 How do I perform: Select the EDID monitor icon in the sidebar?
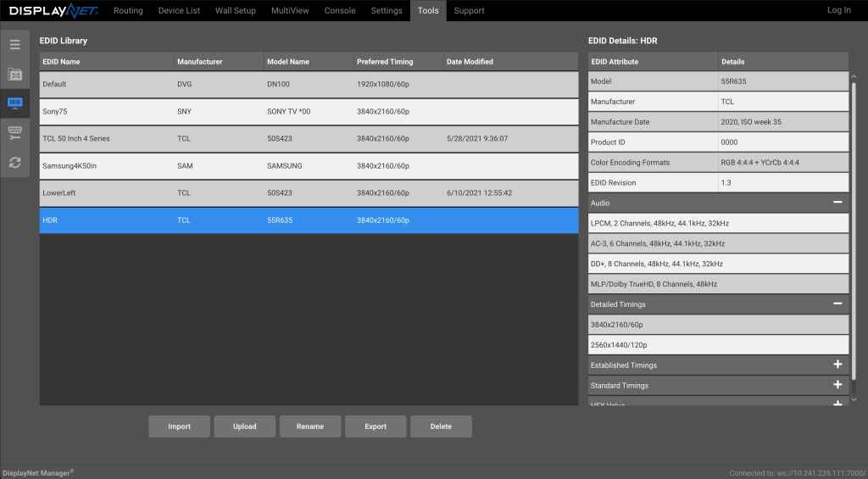15,103
